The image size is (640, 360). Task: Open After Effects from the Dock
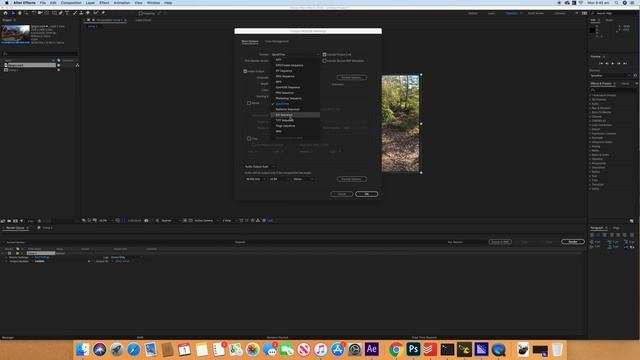[371, 349]
